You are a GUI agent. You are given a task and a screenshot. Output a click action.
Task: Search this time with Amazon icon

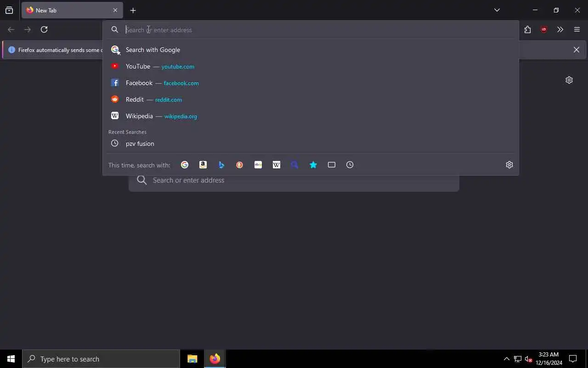[203, 165]
